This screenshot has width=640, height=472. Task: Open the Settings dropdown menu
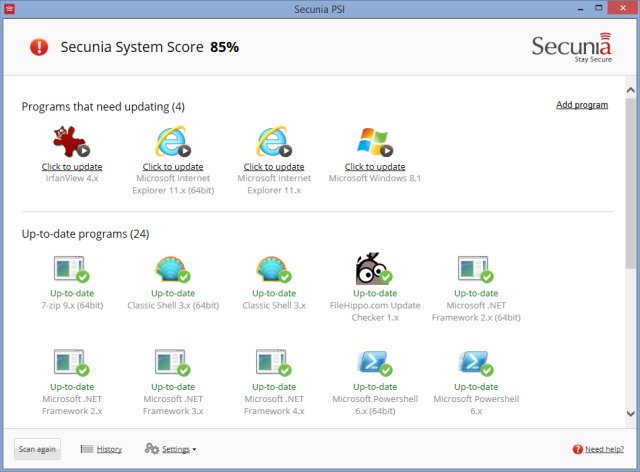click(171, 449)
